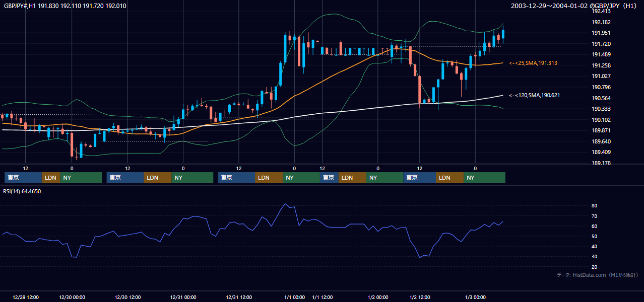Select the 1/2 00:00 time axis label

click(378, 297)
